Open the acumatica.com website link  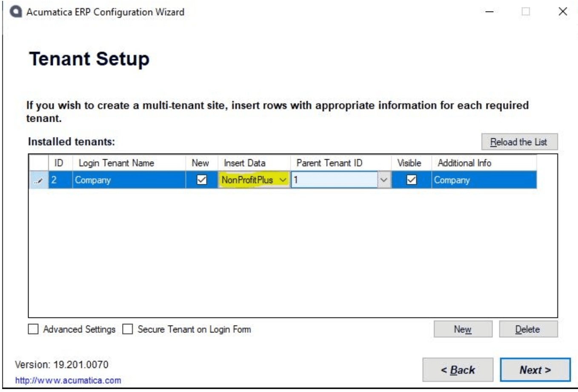(x=68, y=381)
